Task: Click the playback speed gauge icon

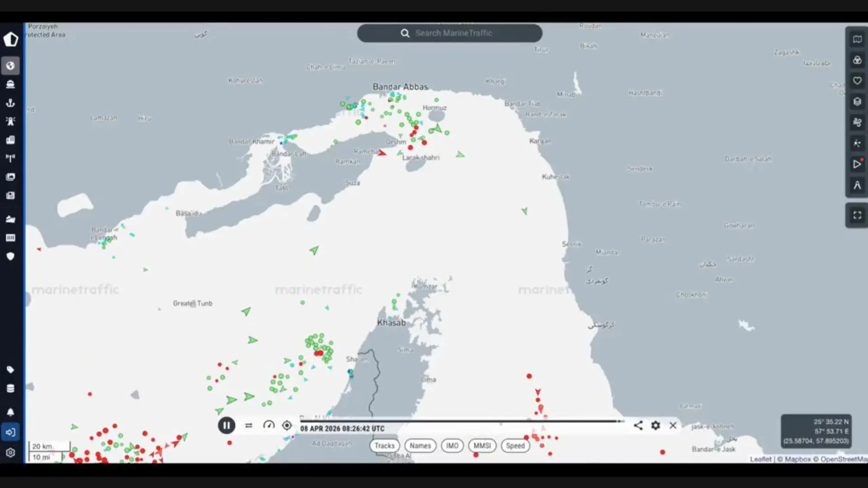Action: click(269, 425)
